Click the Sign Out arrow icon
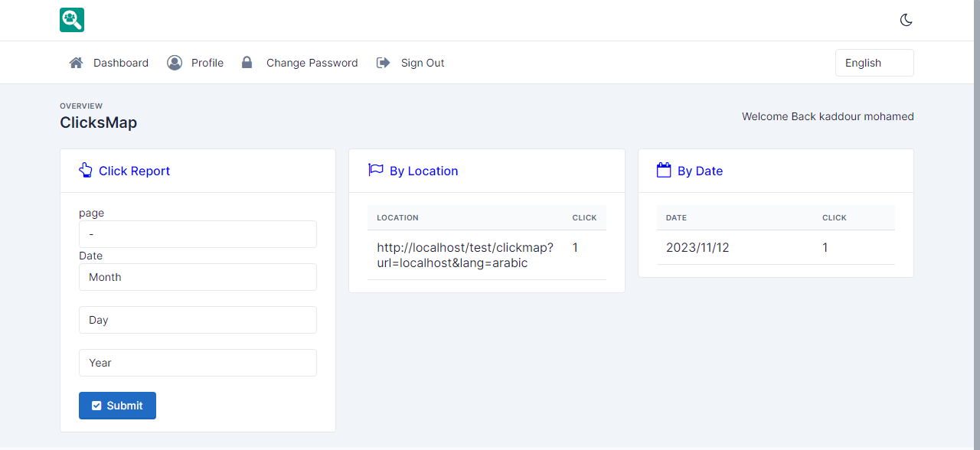Screen dimensions: 980x450 point(384,63)
